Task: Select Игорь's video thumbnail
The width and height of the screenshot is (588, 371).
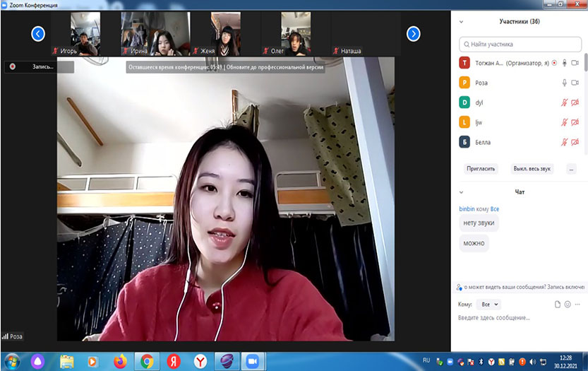Action: coord(83,34)
